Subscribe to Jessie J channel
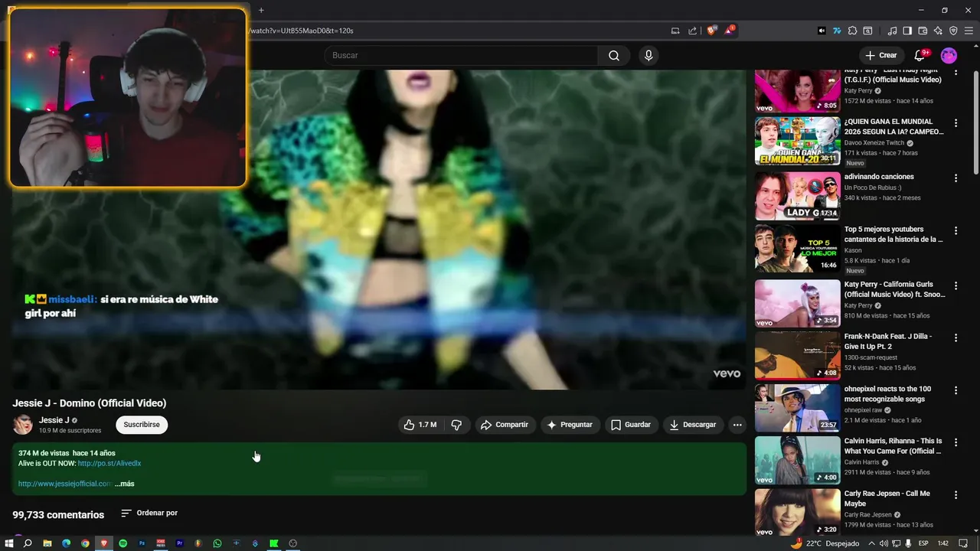The image size is (980, 551). [x=142, y=425]
